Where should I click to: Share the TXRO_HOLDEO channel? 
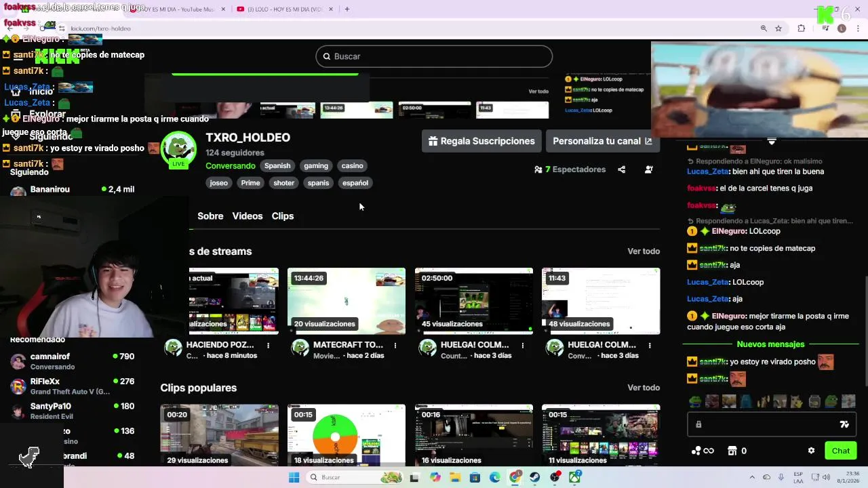point(622,169)
